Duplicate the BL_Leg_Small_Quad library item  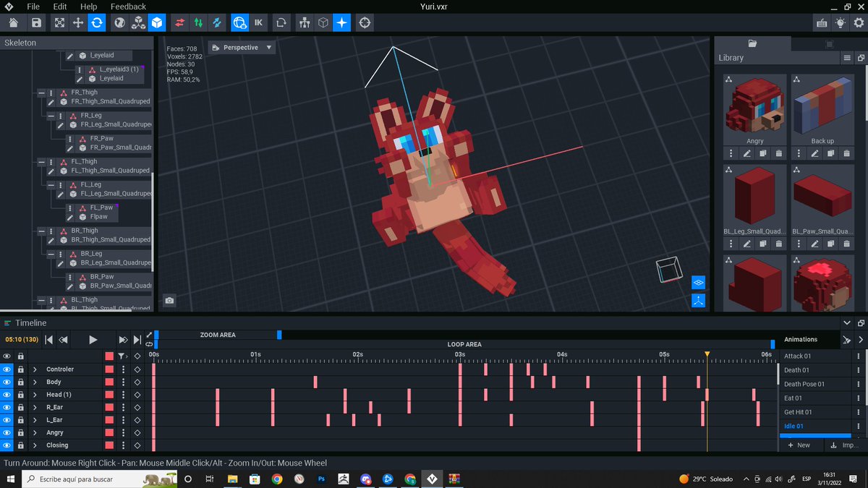pyautogui.click(x=763, y=244)
